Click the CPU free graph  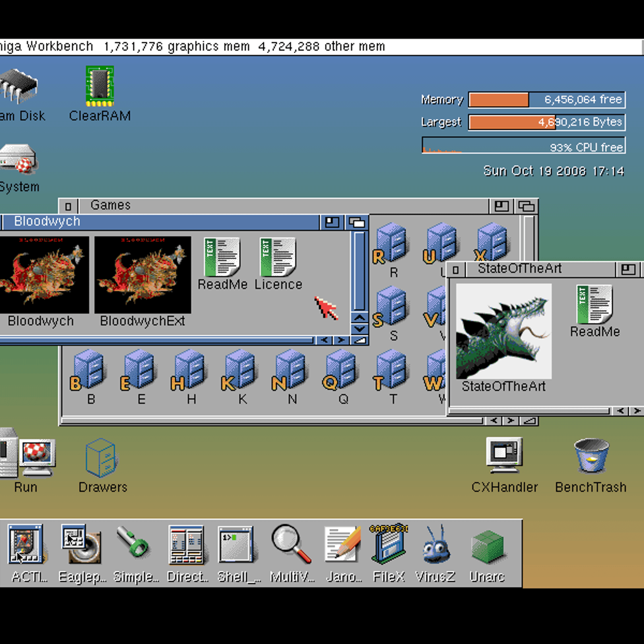[x=524, y=145]
